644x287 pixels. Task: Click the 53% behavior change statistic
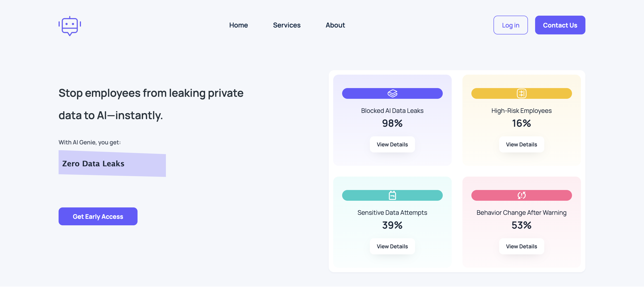[x=521, y=225]
